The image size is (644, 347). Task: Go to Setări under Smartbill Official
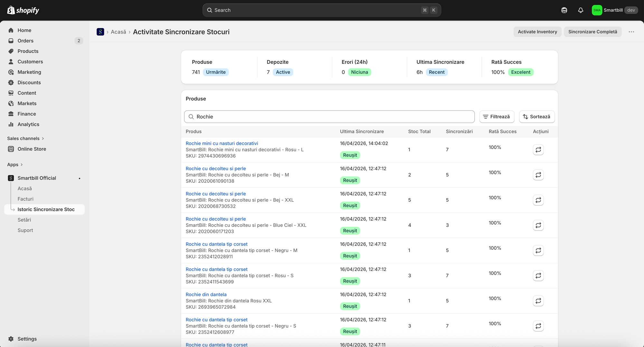24,220
